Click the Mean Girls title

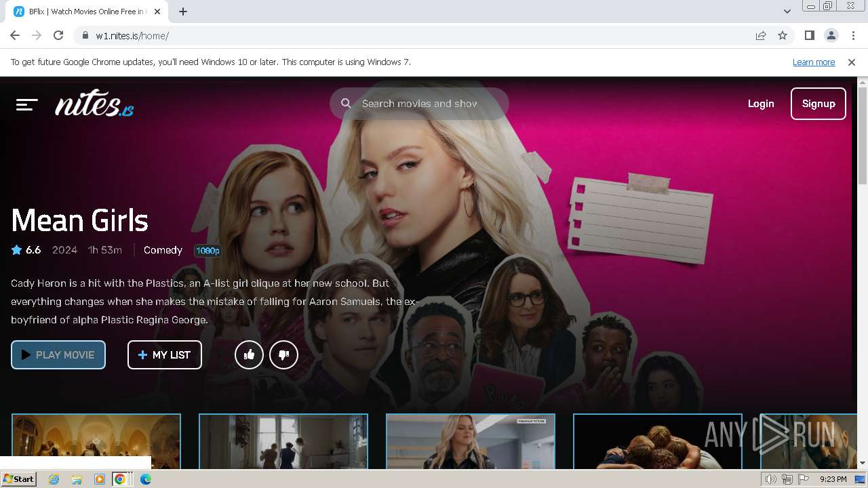79,220
